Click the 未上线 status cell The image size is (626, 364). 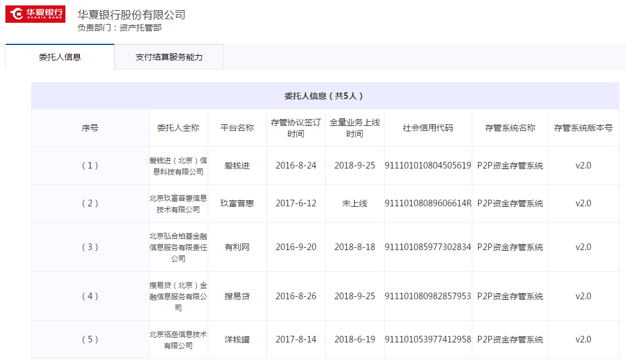[355, 203]
